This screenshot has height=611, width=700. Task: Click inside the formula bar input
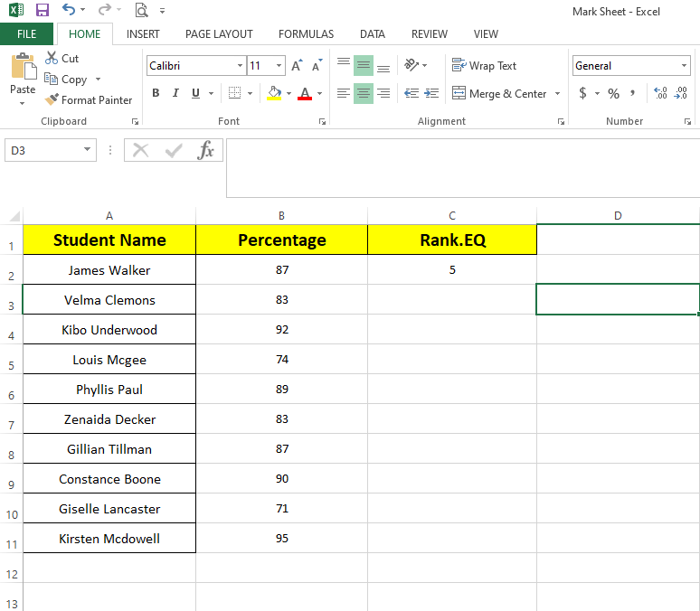pyautogui.click(x=463, y=168)
